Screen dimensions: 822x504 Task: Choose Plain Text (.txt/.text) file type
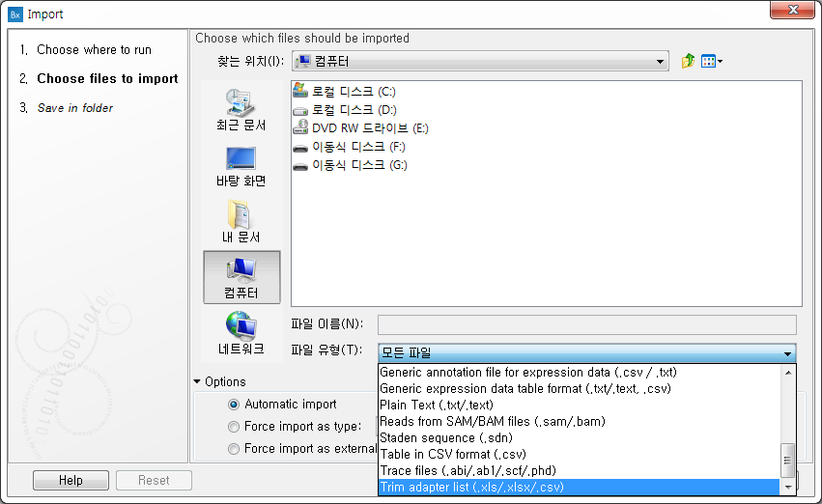click(x=579, y=405)
